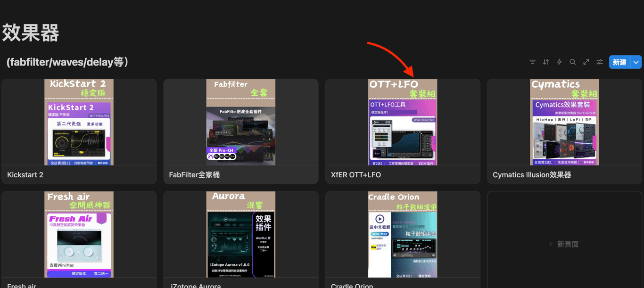Click the lightning automation icon
This screenshot has height=288, width=644.
click(x=559, y=62)
